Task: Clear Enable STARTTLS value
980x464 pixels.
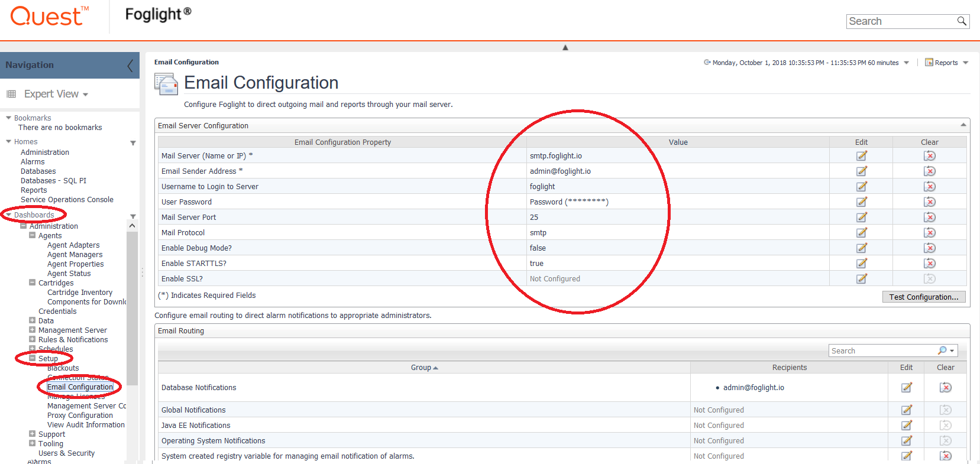Action: pos(930,263)
